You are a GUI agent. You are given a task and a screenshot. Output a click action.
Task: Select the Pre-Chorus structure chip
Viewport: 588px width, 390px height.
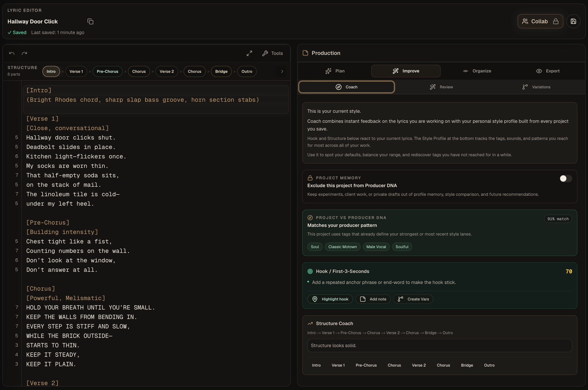[x=107, y=71]
